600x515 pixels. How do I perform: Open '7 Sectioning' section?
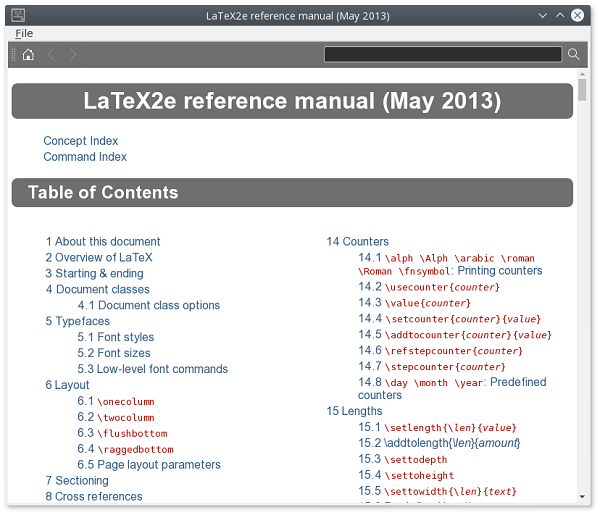77,481
